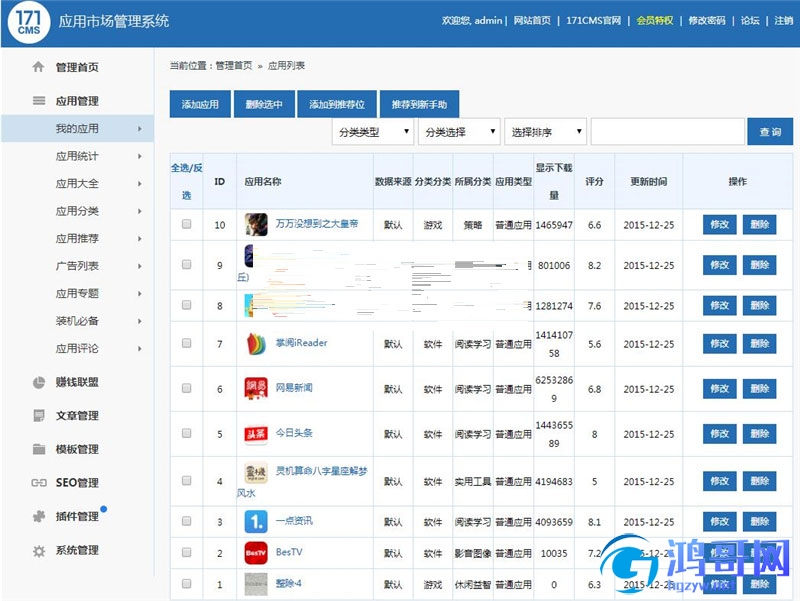Click the 查询 search button
Image resolution: width=800 pixels, height=601 pixels.
click(770, 132)
